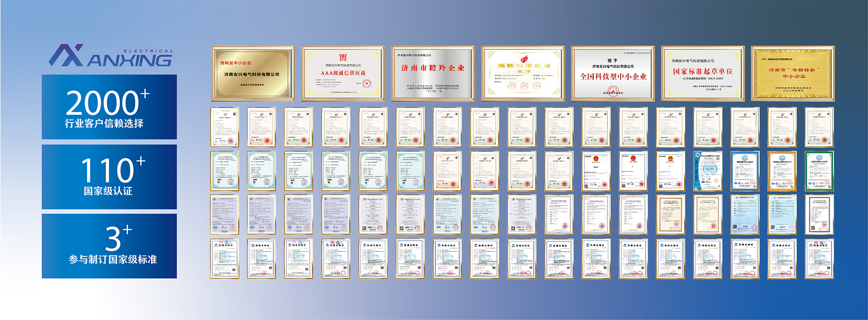This screenshot has height=320, width=868.
Task: Open the orange-bordered certificate beside the green one
Action: (782, 171)
